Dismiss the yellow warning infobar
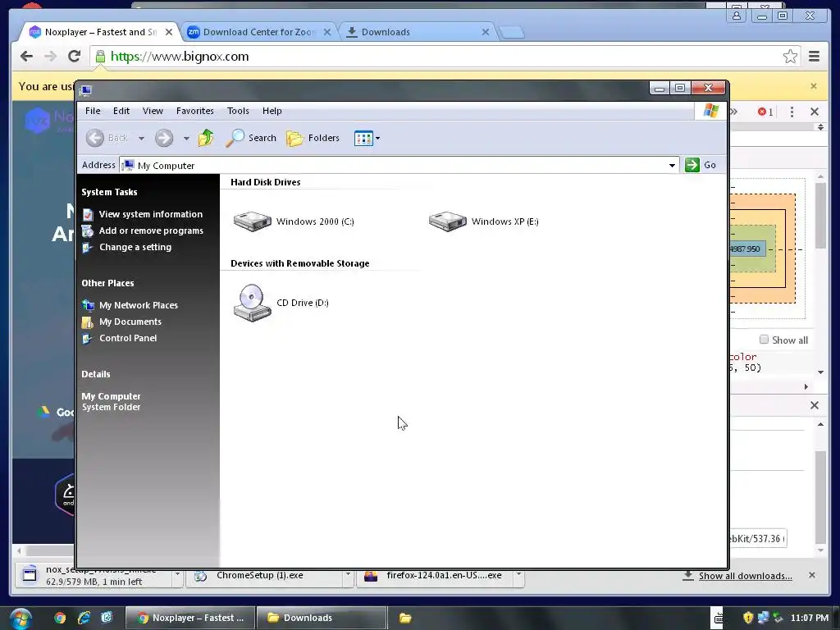Screen dimensions: 840x630 click(814, 86)
